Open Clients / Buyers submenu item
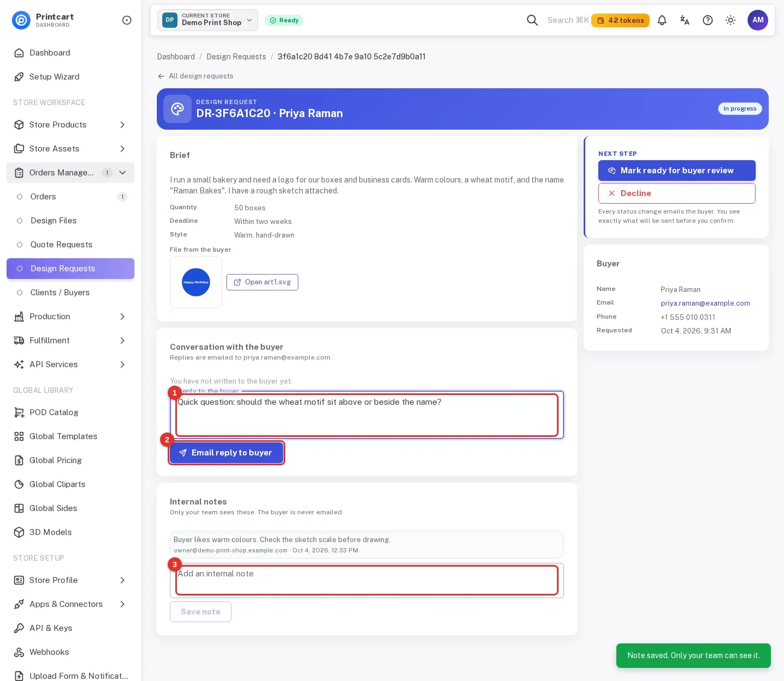Viewport: 784px width, 681px height. click(x=70, y=293)
